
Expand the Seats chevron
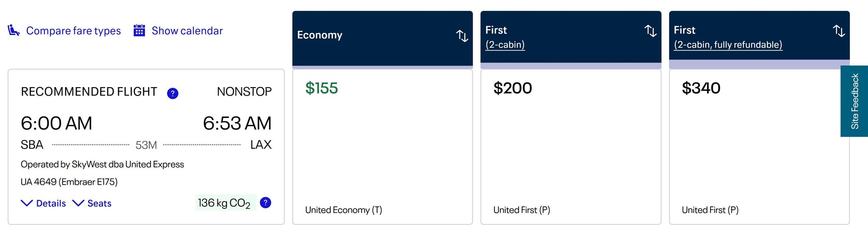click(78, 203)
